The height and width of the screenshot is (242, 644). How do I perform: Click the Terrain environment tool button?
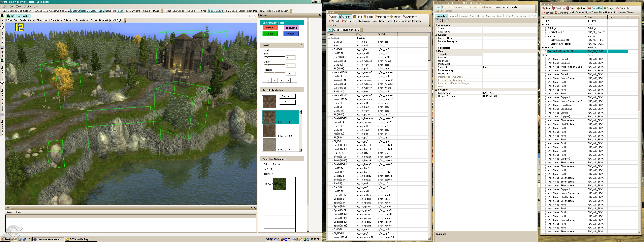[x=270, y=28]
